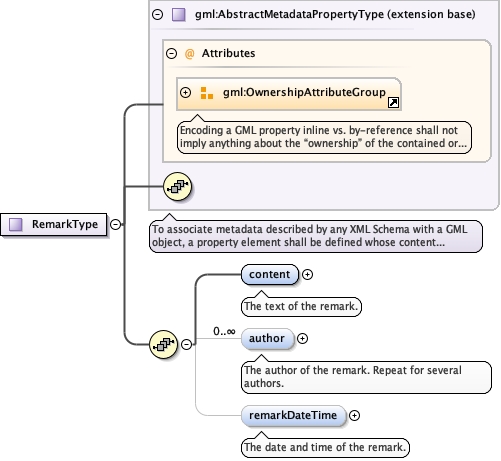Select the RemarkType label box
This screenshot has height=461, width=501.
point(54,224)
